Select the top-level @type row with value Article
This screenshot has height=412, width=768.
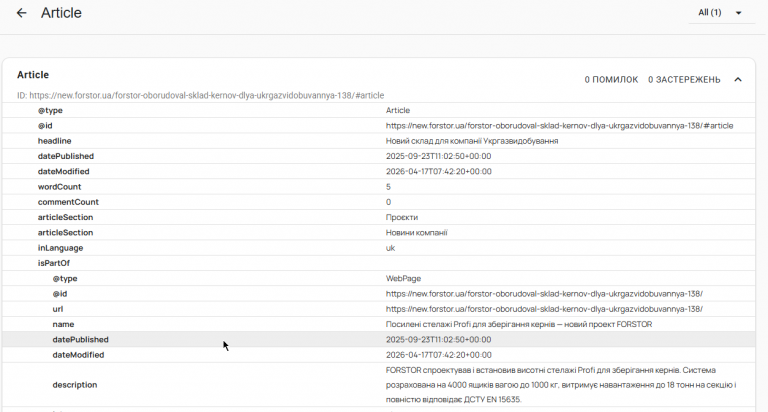(x=379, y=110)
